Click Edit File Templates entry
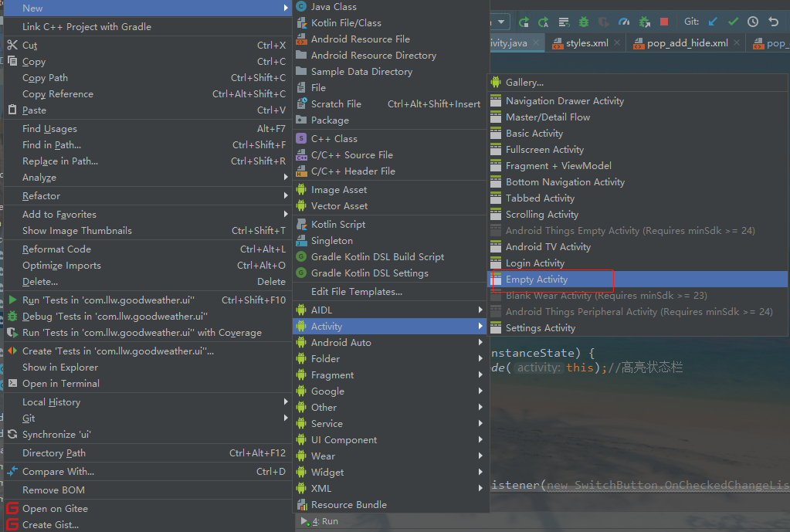 390,292
